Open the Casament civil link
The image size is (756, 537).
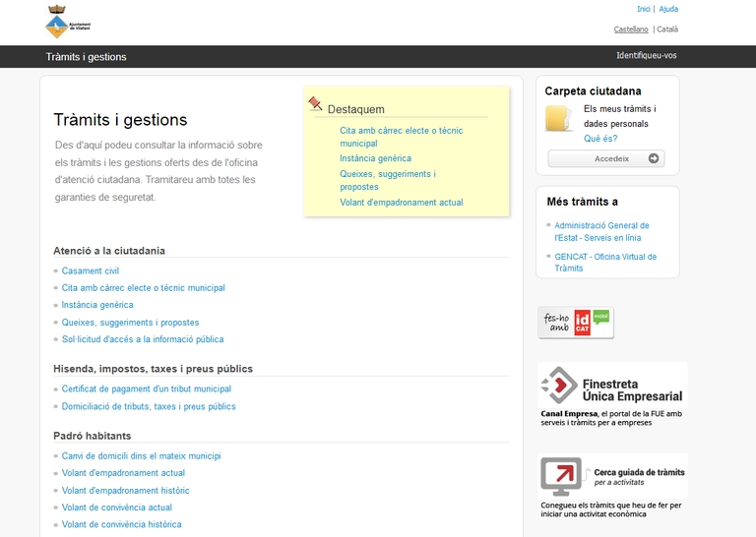pos(91,270)
